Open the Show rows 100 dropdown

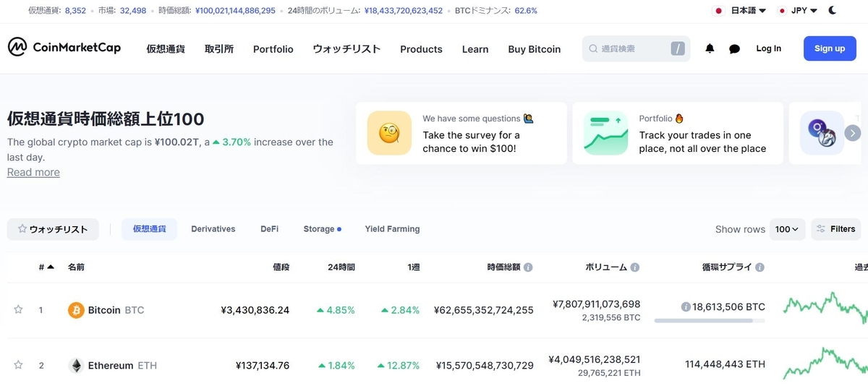click(x=787, y=229)
